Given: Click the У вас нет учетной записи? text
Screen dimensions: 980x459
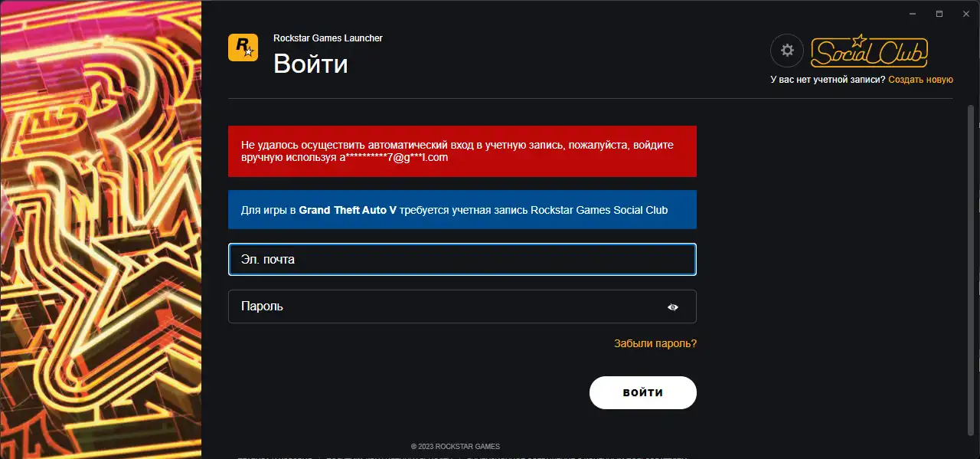Looking at the screenshot, I should 828,80.
